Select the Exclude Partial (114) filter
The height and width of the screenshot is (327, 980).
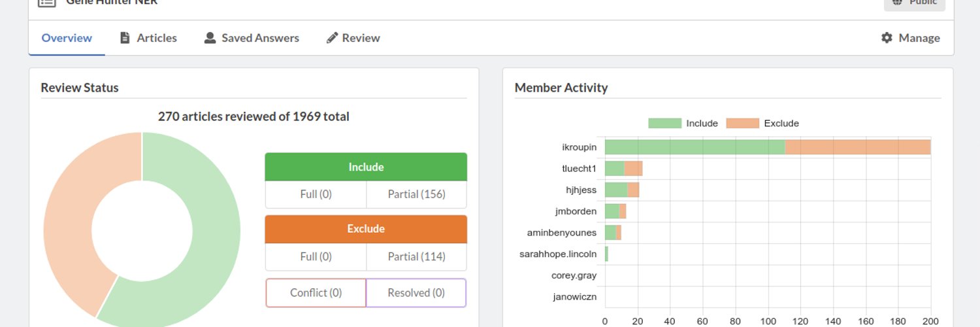pos(416,256)
